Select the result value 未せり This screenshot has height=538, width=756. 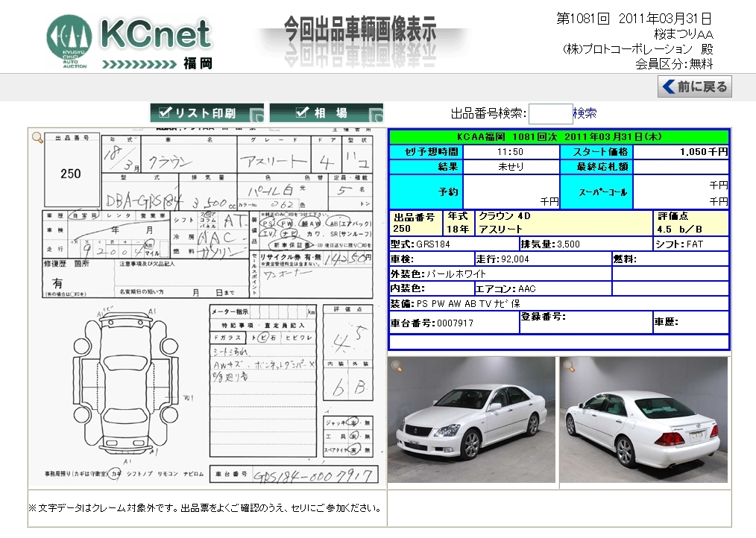click(x=511, y=167)
